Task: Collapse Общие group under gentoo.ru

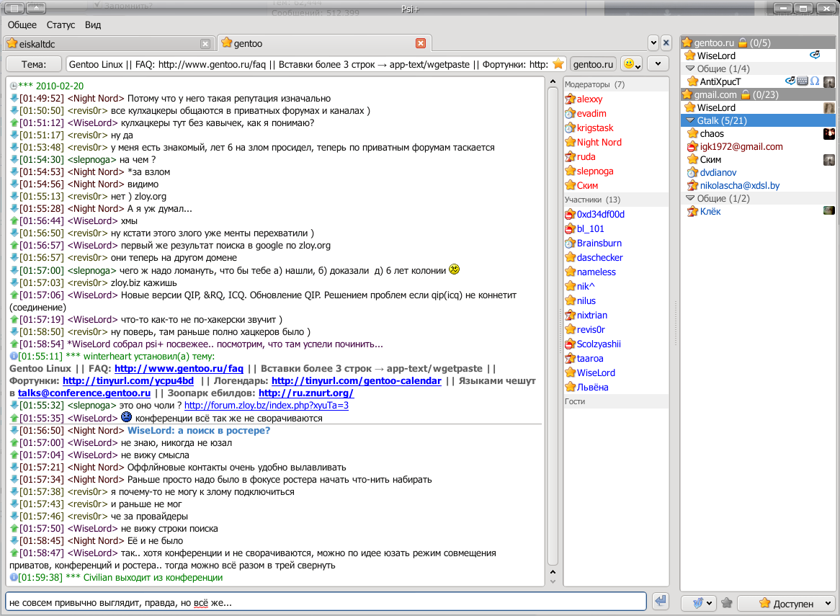Action: 690,68
